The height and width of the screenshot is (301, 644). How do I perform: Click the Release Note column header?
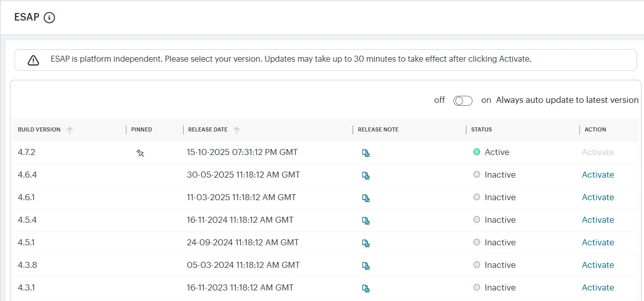click(378, 129)
